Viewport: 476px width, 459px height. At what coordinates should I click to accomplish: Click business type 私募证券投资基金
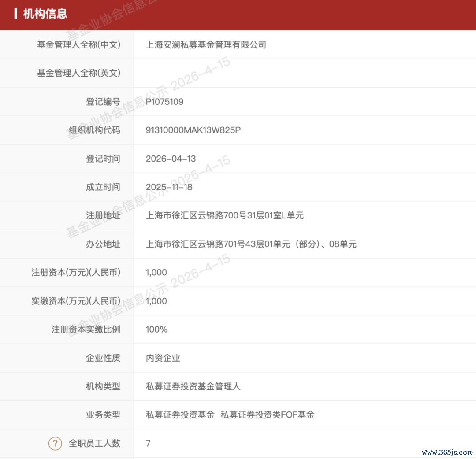pyautogui.click(x=180, y=415)
